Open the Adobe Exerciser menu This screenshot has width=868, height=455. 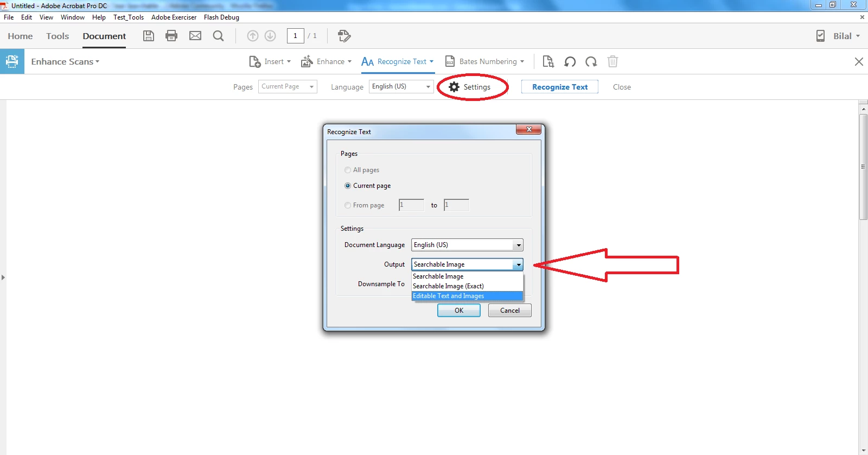[174, 17]
